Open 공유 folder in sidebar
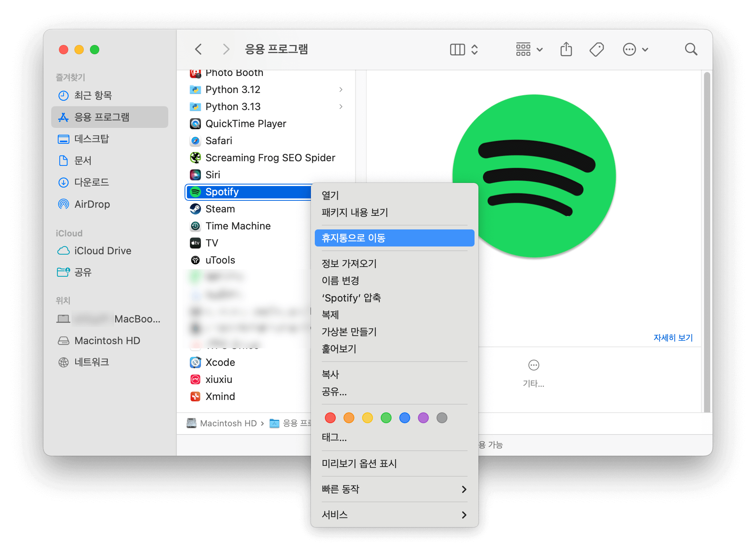The height and width of the screenshot is (548, 756). (x=110, y=272)
